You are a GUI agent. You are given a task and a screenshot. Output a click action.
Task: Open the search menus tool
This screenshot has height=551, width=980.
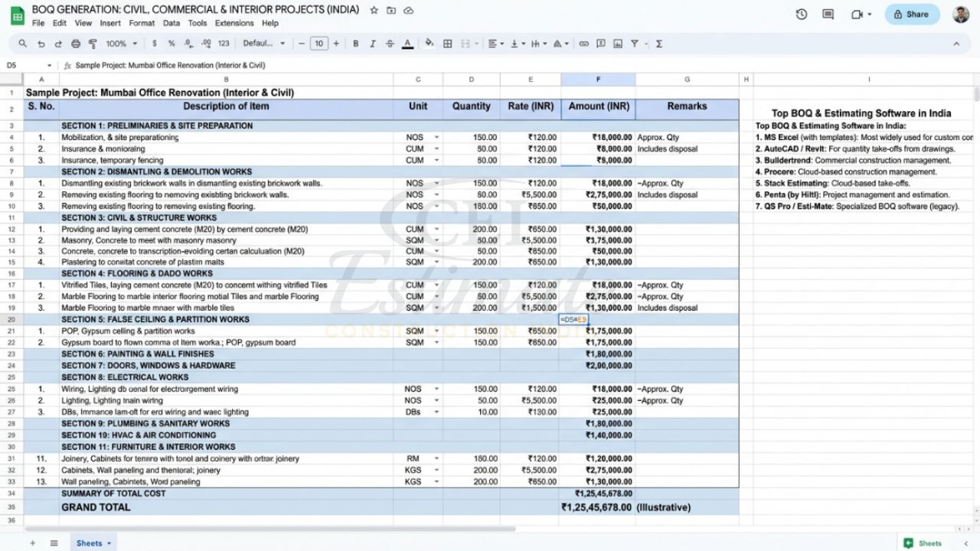(x=23, y=44)
